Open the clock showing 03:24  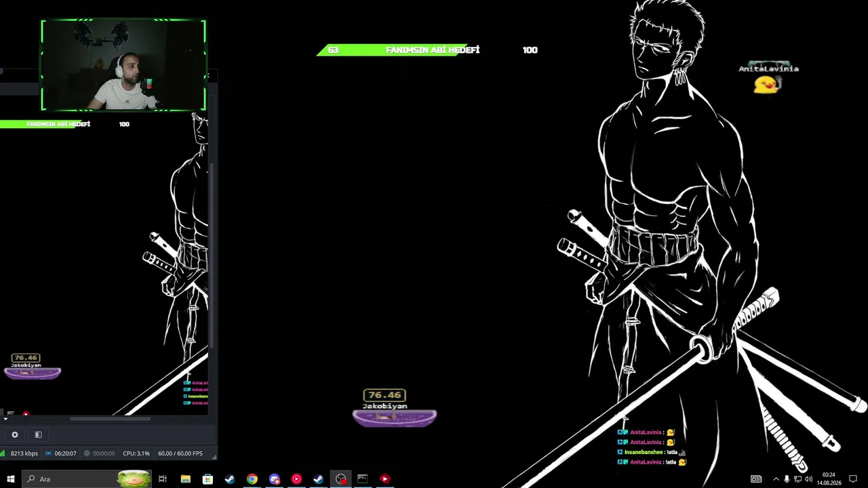pyautogui.click(x=829, y=479)
